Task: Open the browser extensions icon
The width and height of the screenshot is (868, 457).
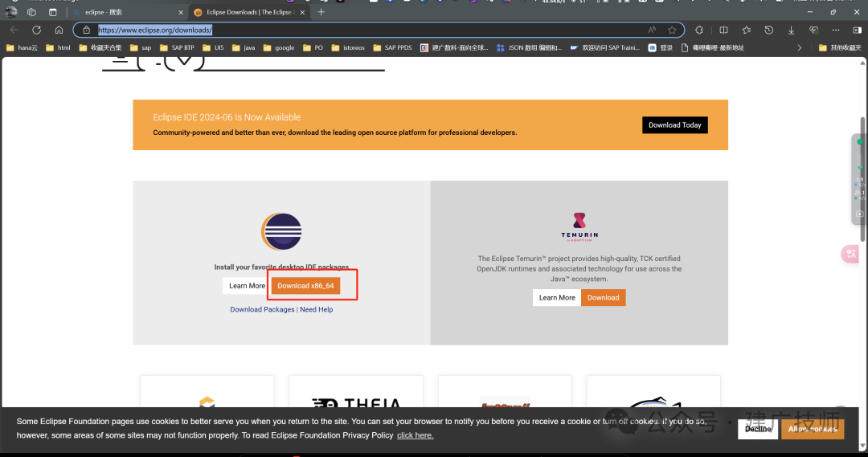Action: (x=699, y=30)
